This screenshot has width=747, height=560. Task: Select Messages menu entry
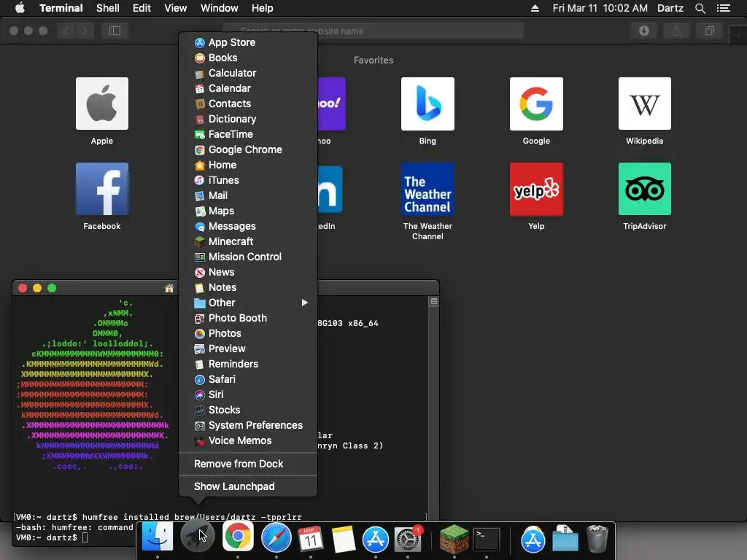pos(248,226)
